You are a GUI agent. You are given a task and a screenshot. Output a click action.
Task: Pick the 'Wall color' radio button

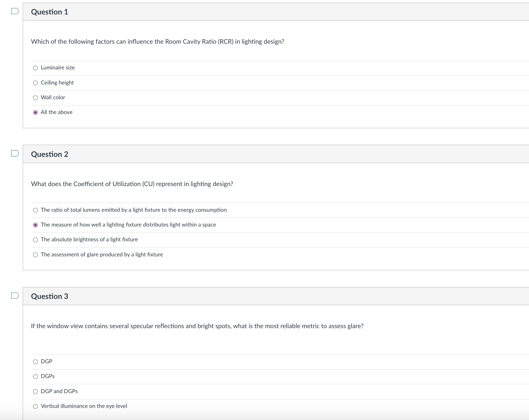[x=35, y=98]
